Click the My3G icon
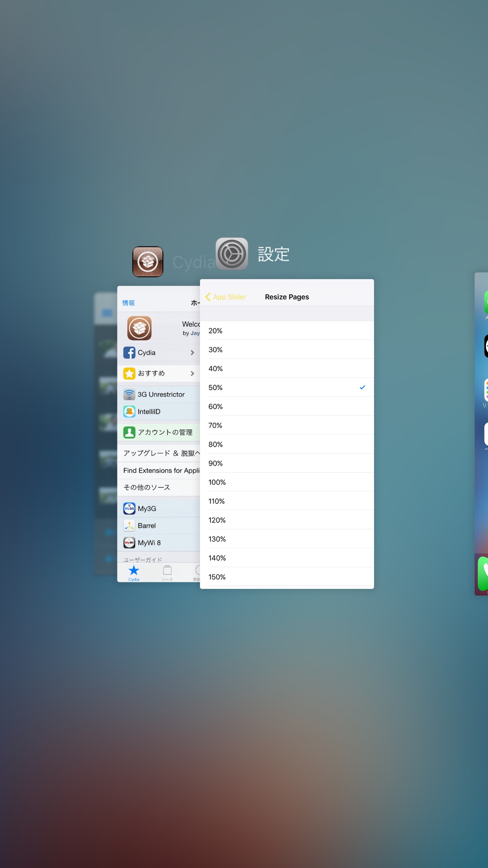 tap(129, 508)
